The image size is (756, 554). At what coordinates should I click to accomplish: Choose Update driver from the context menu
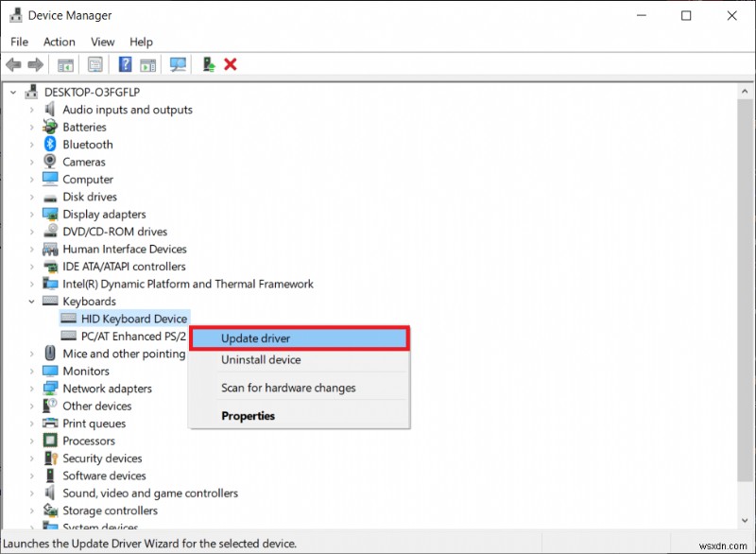[x=300, y=338]
